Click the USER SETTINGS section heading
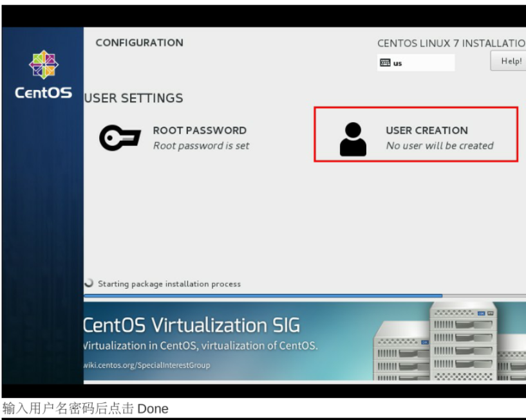The height and width of the screenshot is (420, 526). [x=134, y=98]
